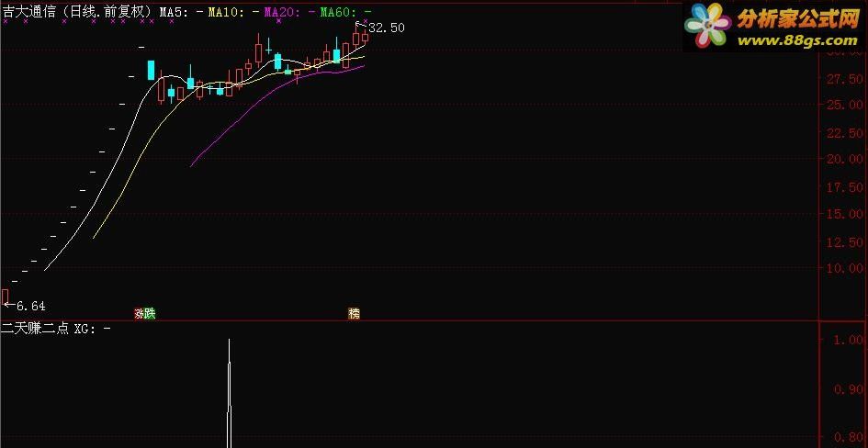The width and height of the screenshot is (868, 448).
Task: Click the 32.50 high price label
Action: [x=387, y=28]
